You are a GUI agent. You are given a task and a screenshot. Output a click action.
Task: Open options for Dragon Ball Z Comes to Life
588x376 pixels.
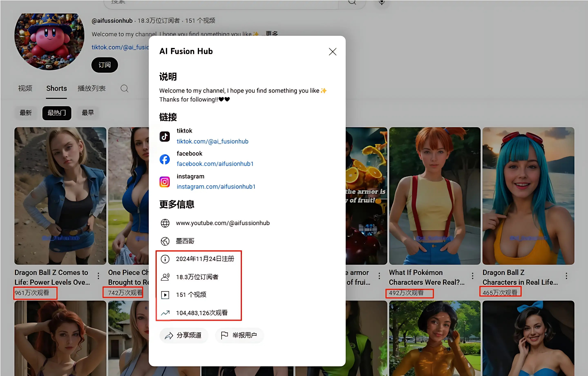point(98,276)
